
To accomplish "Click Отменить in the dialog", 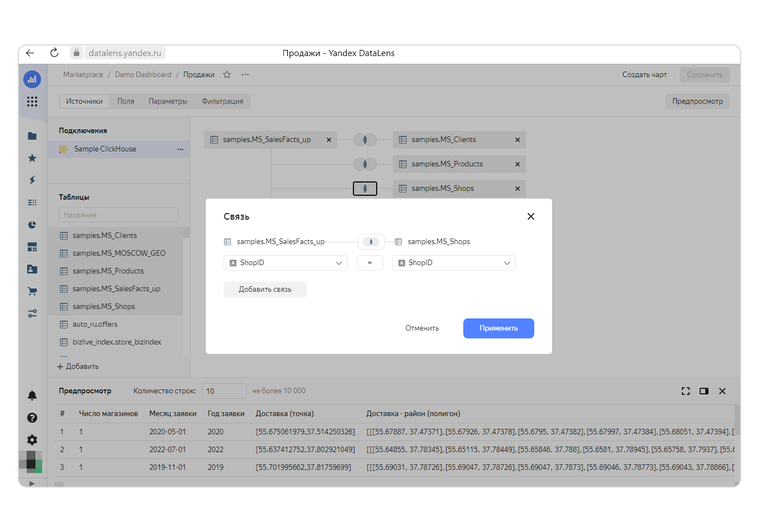I will pos(422,328).
